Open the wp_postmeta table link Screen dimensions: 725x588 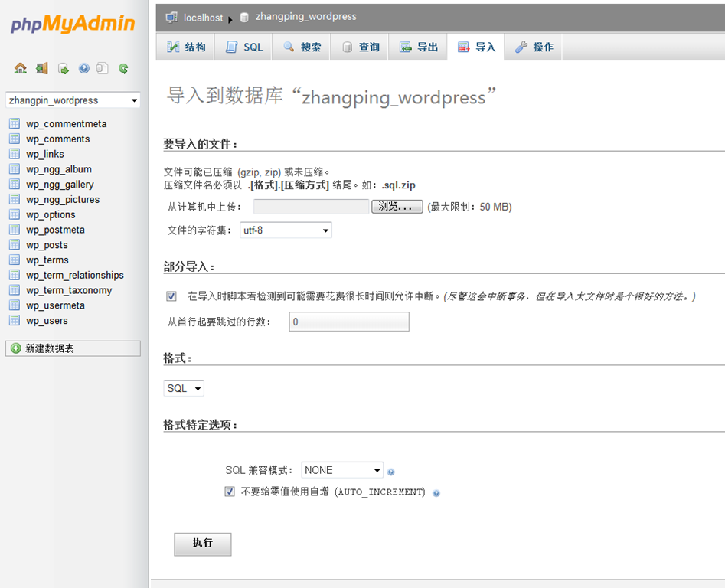55,230
